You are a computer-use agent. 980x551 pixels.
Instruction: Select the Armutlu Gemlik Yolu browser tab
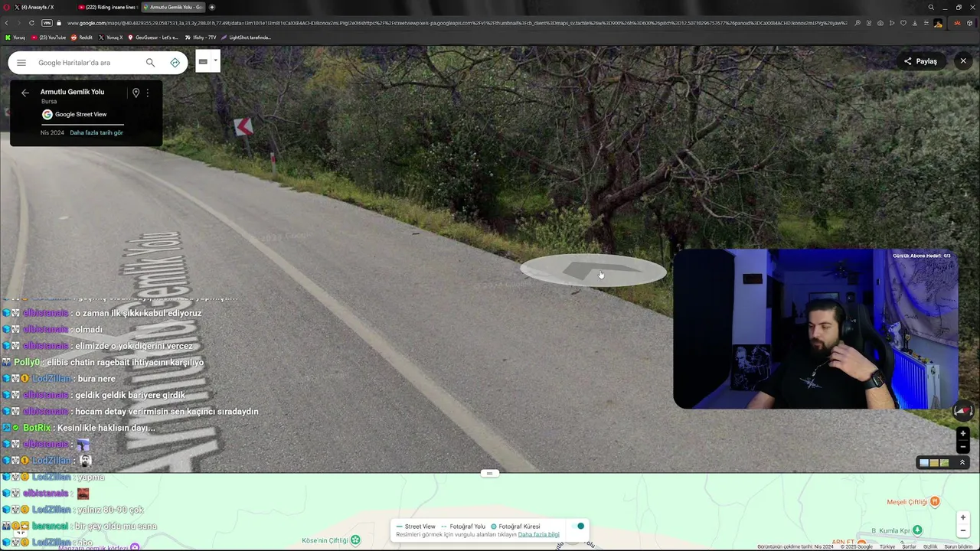click(172, 7)
